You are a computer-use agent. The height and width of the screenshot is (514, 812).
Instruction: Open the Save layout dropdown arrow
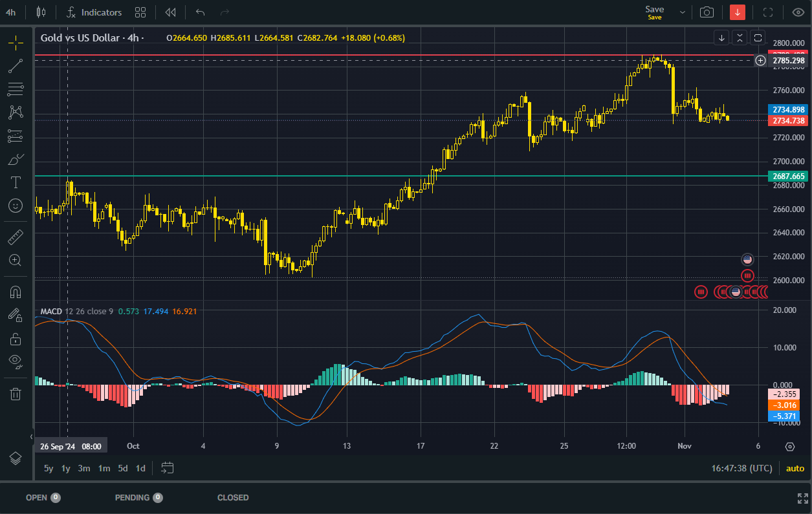coord(682,11)
